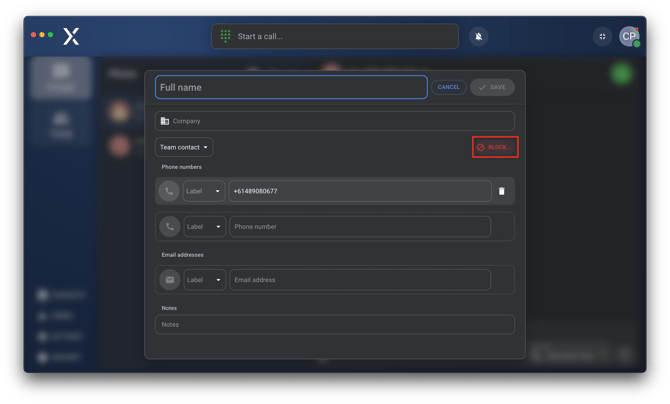The height and width of the screenshot is (404, 670).
Task: Click the envelope icon in email row
Action: pos(169,280)
